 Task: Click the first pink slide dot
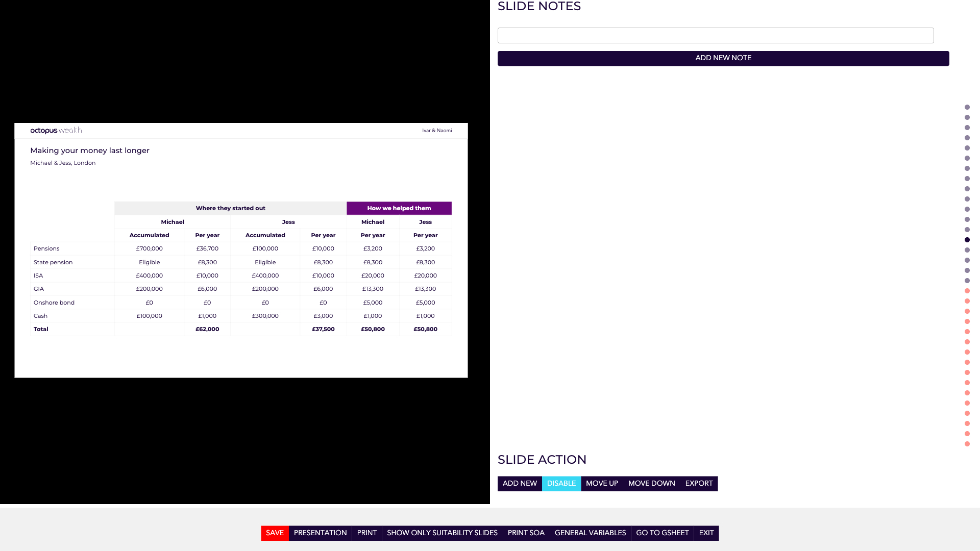coord(967,291)
